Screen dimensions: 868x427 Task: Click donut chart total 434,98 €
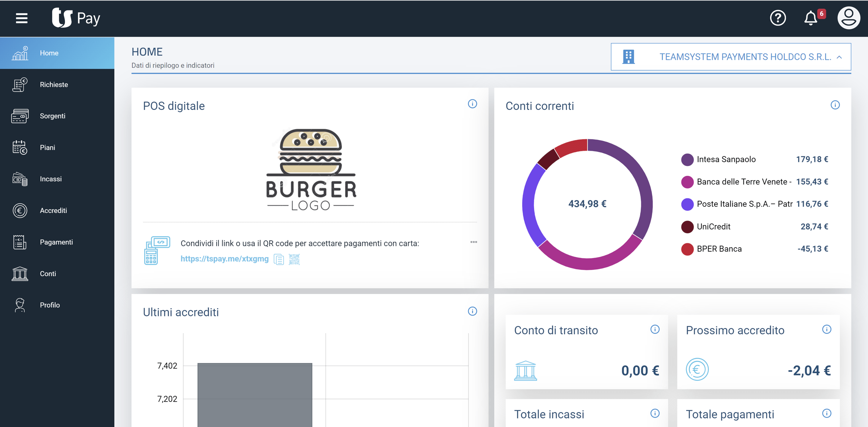point(587,204)
